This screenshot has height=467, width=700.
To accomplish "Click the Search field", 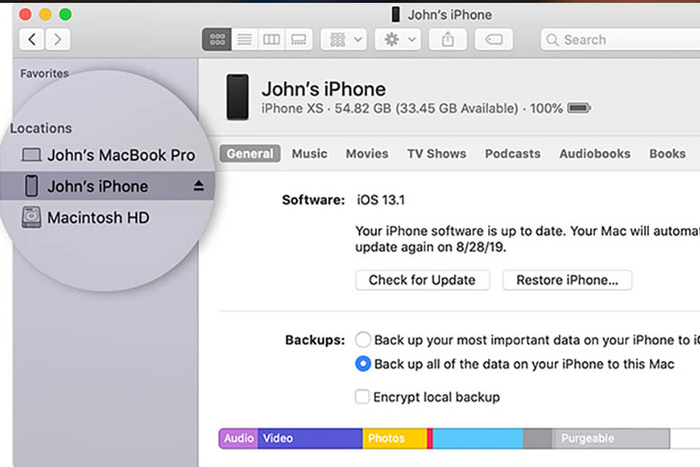I will click(620, 40).
